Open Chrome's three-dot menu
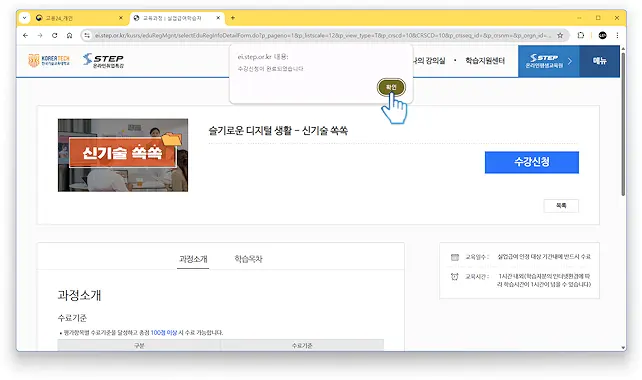The width and height of the screenshot is (642, 380). click(x=617, y=36)
